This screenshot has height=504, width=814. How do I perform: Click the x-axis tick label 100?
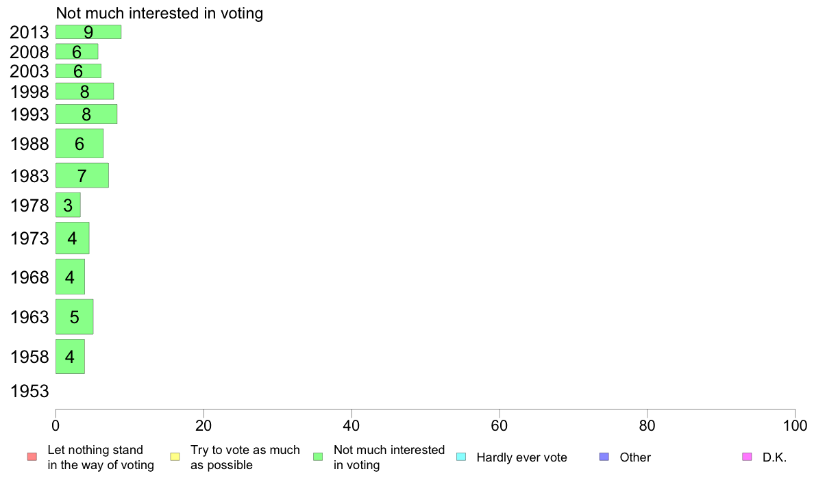pos(795,426)
